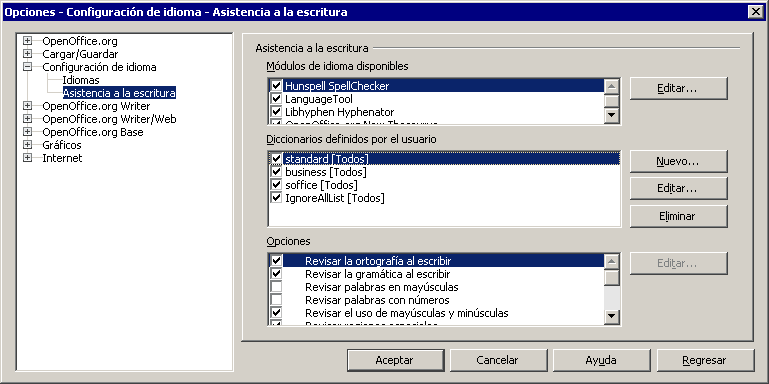769x384 pixels.
Task: Select the business [Todos] dictionary row
Action: coord(444,172)
